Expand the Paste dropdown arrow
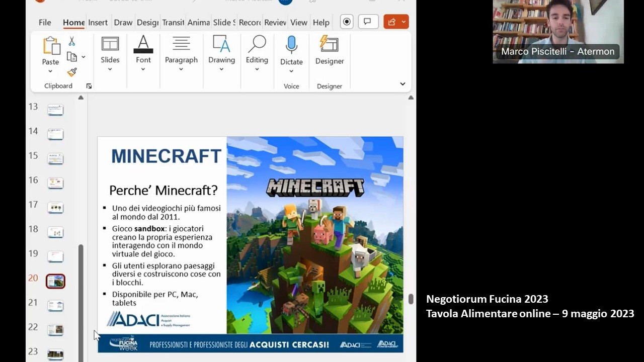The height and width of the screenshot is (362, 644). (50, 71)
